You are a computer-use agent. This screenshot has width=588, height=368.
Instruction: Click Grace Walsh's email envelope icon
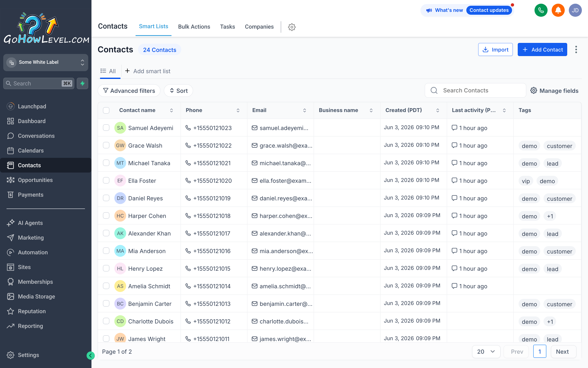[x=254, y=145]
